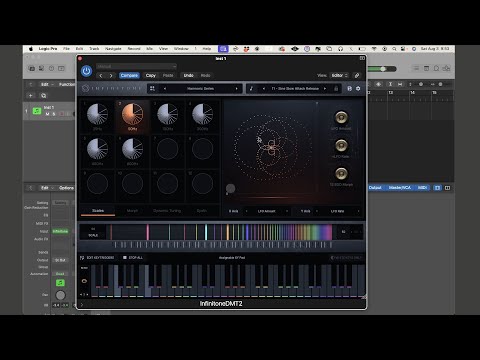Open the Y Axis LFO Rate dropdown
The image size is (480, 360).
(337, 211)
